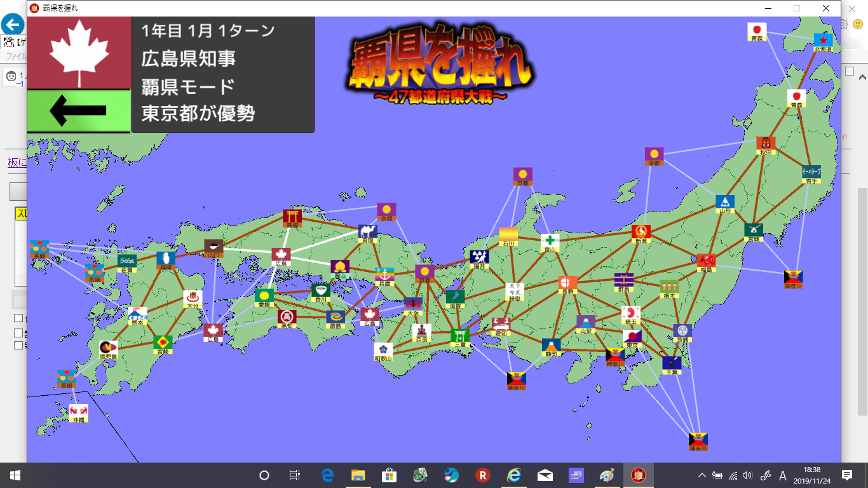Image resolution: width=868 pixels, height=488 pixels.
Task: Select the 福島 prefecture icon
Action: point(706,263)
